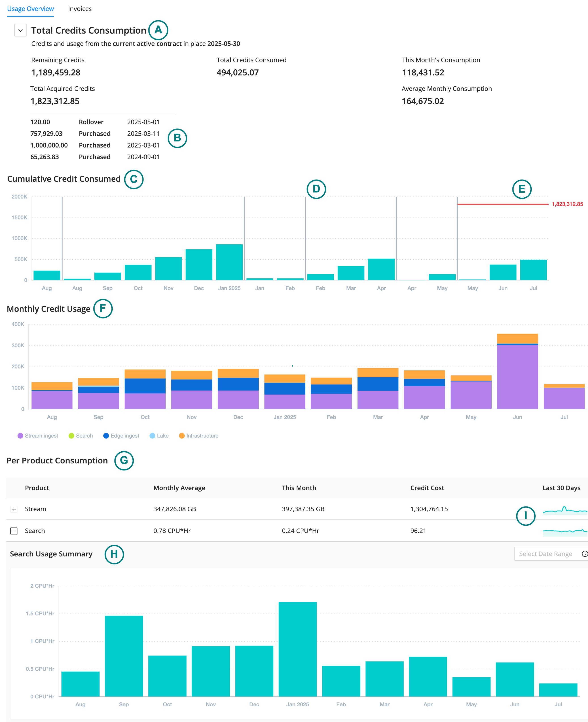Screen dimensions: 588x722
Task: Click the clock icon in date range
Action: point(584,554)
